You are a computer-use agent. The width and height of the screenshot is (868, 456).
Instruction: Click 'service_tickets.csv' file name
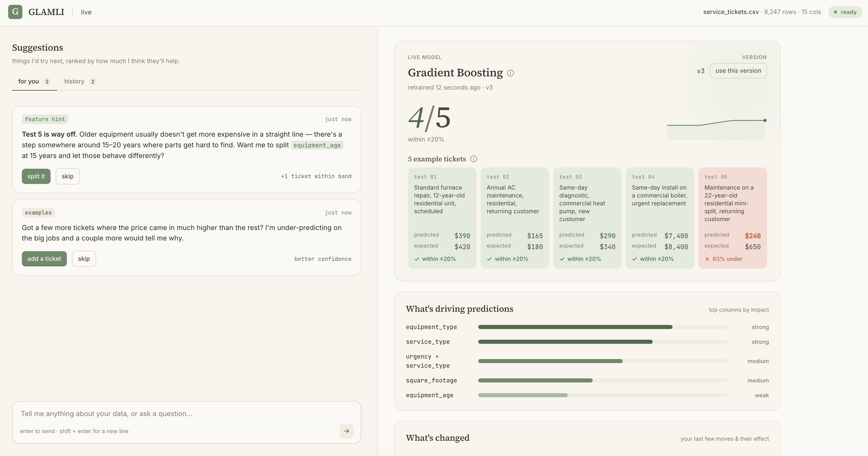tap(731, 12)
